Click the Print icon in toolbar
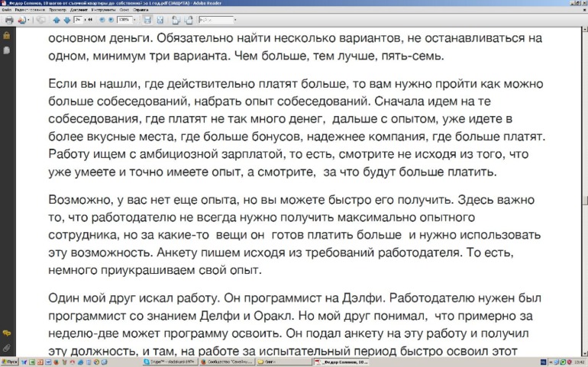The width and height of the screenshot is (588, 367). 8,19
